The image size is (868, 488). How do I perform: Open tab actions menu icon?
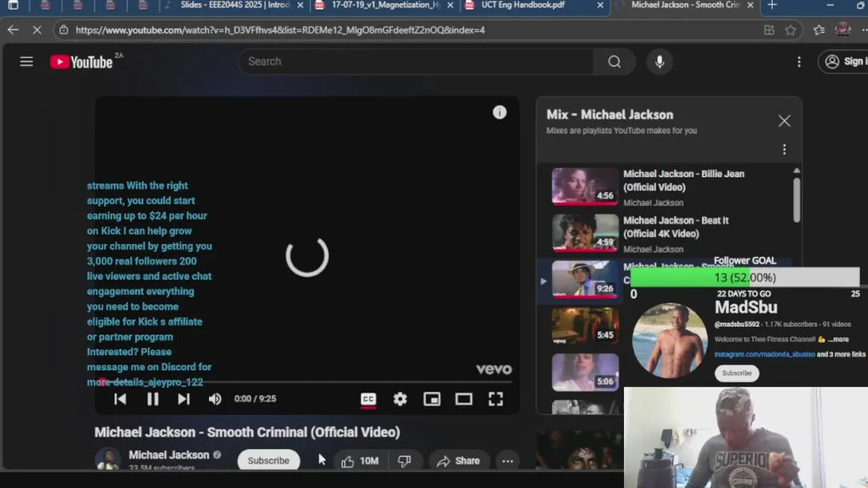click(13, 5)
